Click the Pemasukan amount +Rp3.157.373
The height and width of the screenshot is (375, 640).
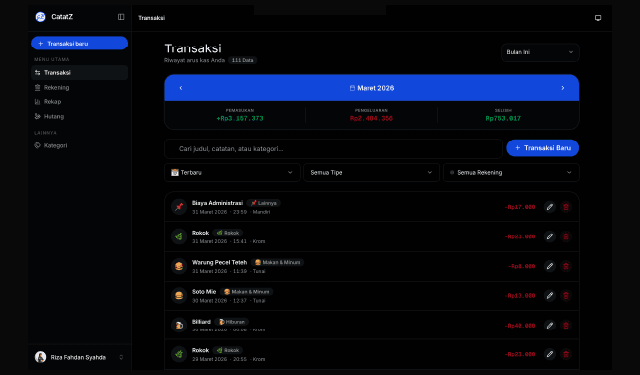pyautogui.click(x=240, y=118)
